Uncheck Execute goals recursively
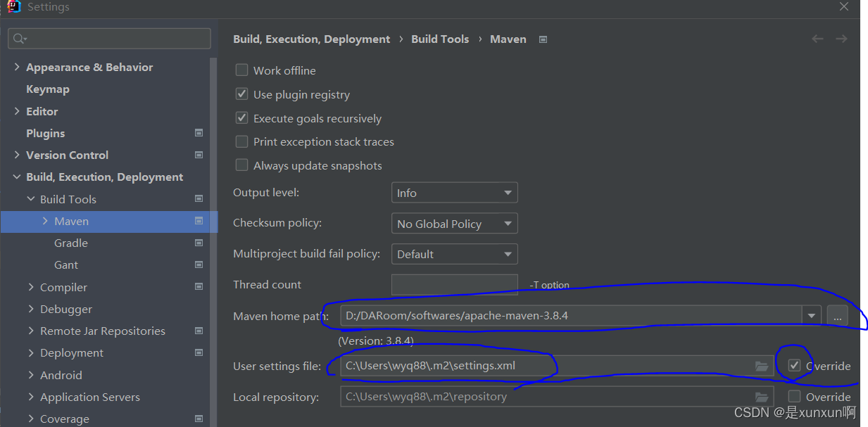 point(241,117)
